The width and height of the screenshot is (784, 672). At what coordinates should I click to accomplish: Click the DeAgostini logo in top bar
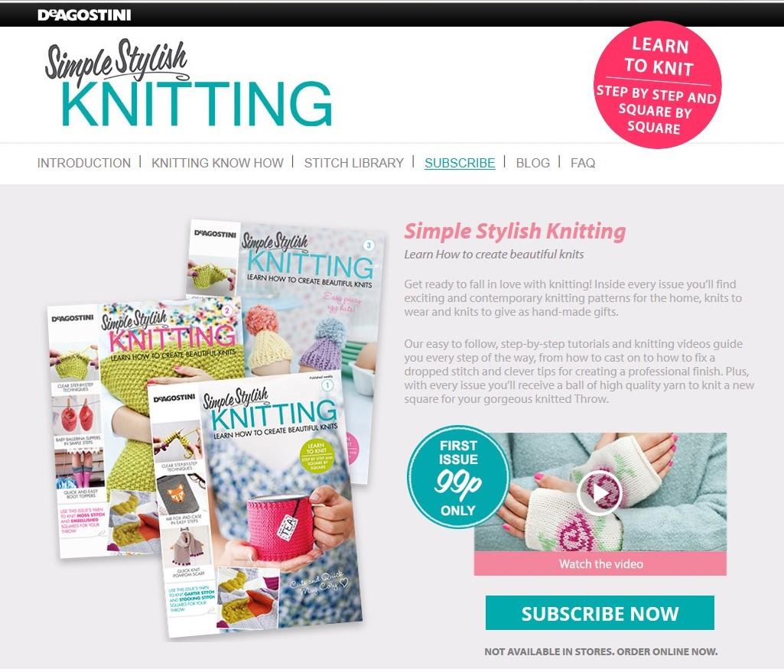click(84, 15)
